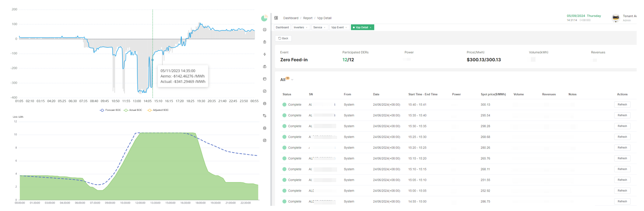Image resolution: width=644 pixels, height=211 pixels.
Task: Click the 05/09/2024 Thursday date display
Action: tap(584, 16)
